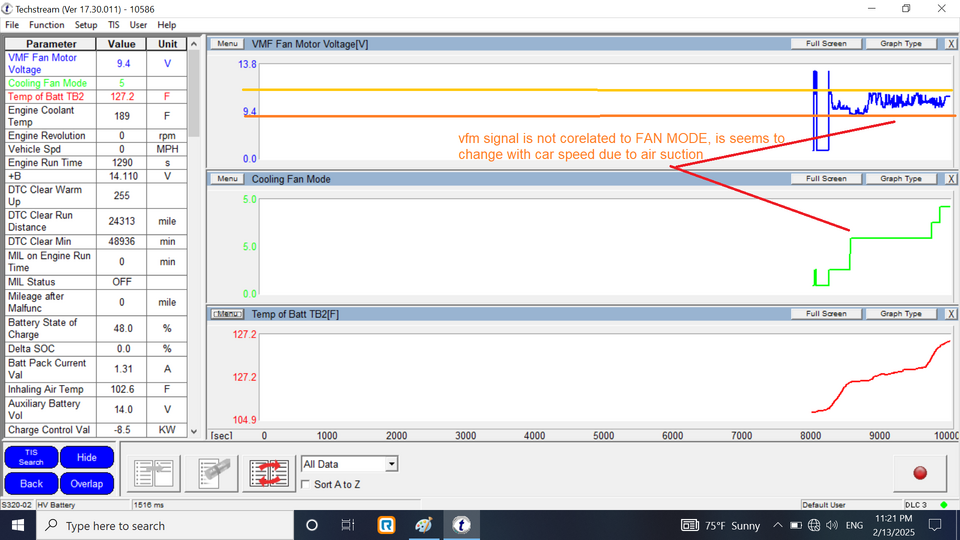Click Full Screen on VMF Fan Motor Voltage graph

826,43
